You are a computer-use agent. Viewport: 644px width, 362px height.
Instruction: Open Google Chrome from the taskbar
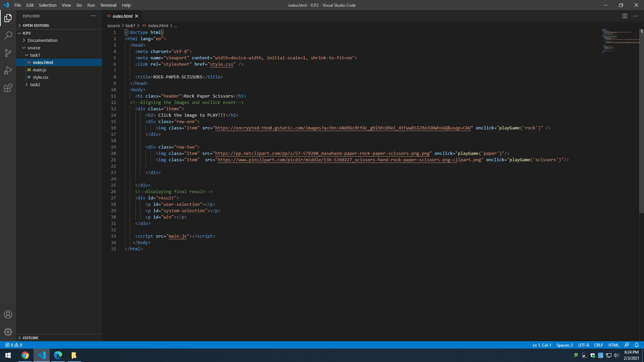[25, 355]
